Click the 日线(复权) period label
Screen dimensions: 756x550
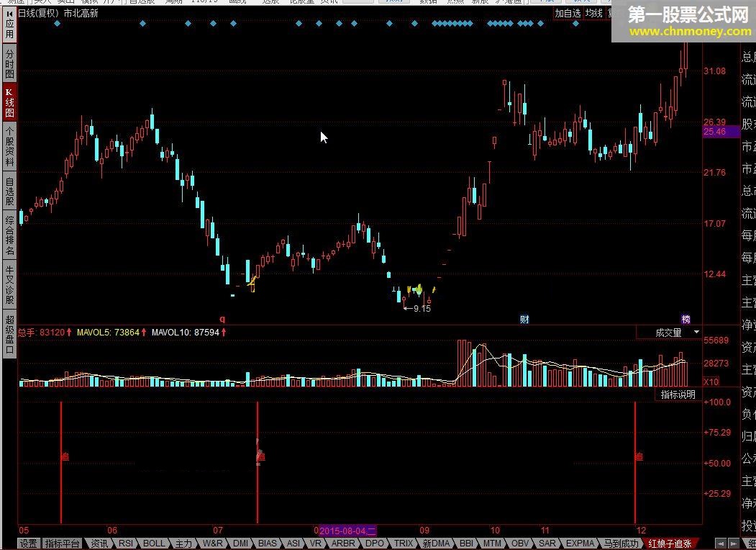click(x=39, y=14)
